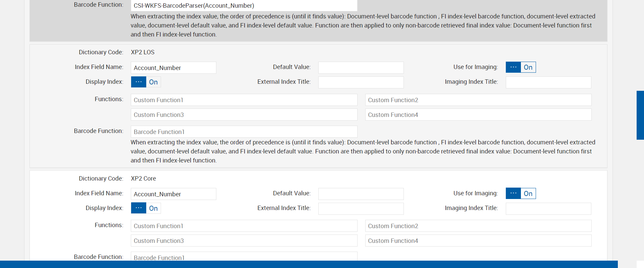
Task: Click the top Barcode Function field with CSI-WKFS-BarcodeParser
Action: (x=244, y=5)
